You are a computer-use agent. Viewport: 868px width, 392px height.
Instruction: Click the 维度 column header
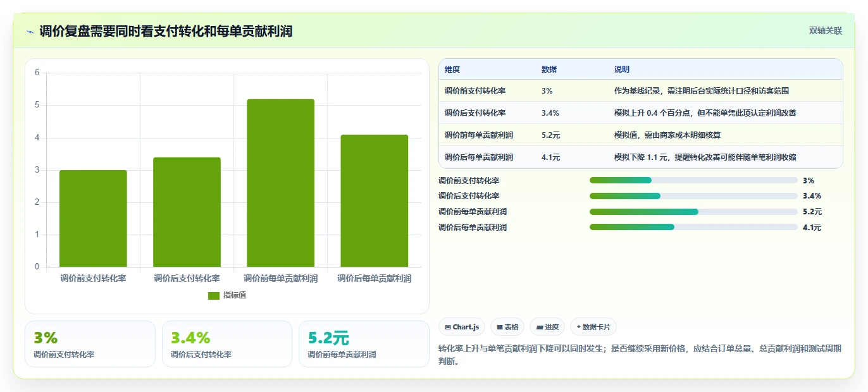coord(452,70)
